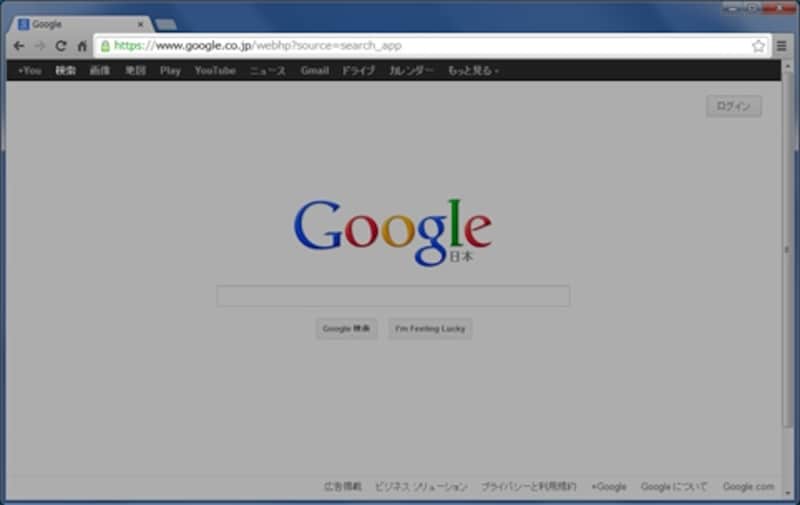Open a new tab with the new-tab button
The width and height of the screenshot is (800, 505).
166,24
